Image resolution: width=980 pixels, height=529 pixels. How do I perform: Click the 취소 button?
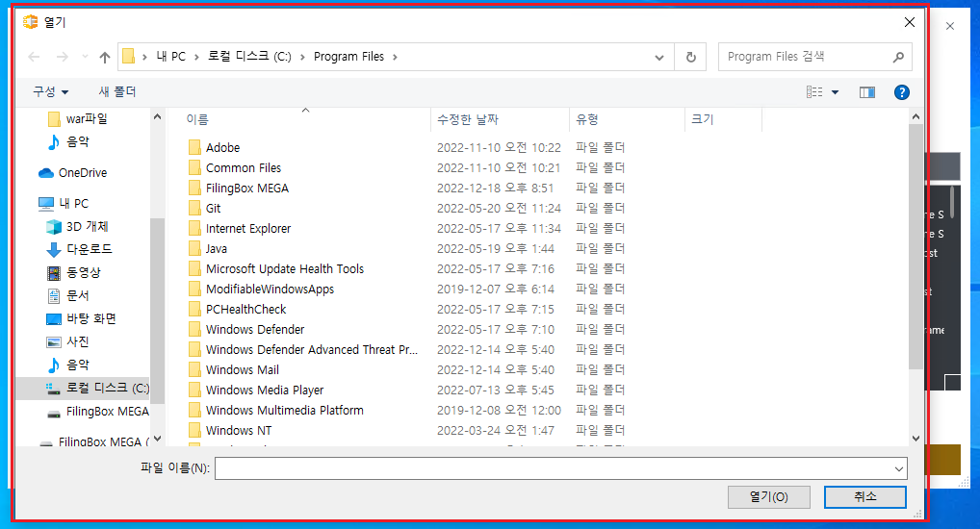click(x=865, y=497)
